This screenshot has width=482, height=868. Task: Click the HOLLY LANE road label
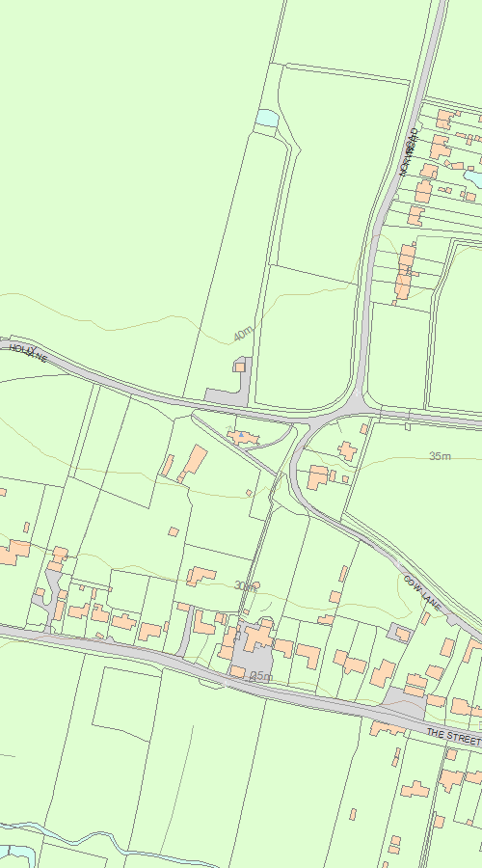pyautogui.click(x=28, y=353)
